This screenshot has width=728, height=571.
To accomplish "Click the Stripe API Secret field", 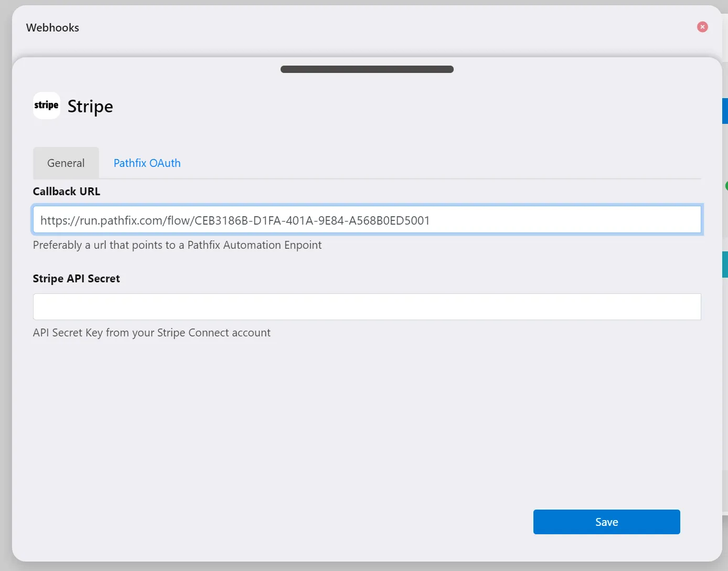I will pos(367,306).
